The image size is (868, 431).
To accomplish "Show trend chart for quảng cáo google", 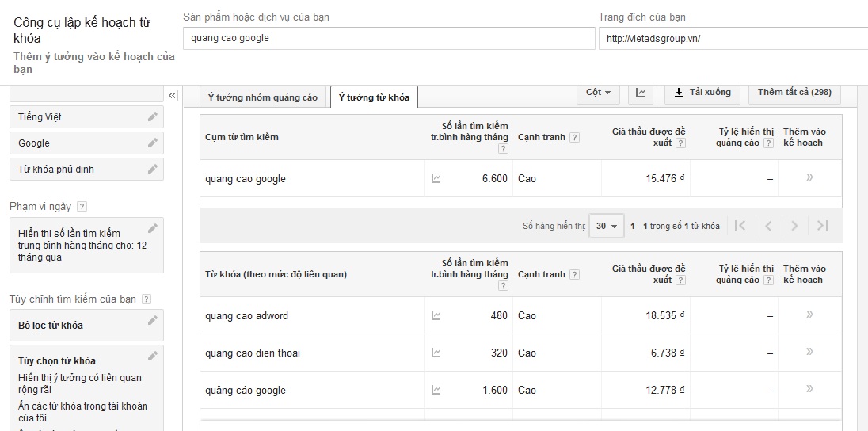I will [436, 390].
